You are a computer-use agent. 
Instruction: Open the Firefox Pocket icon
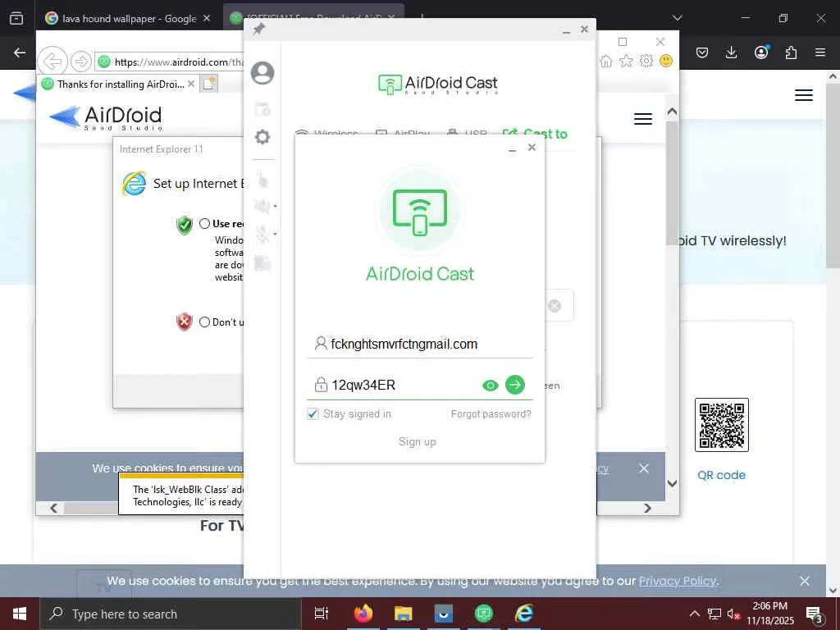pos(702,52)
